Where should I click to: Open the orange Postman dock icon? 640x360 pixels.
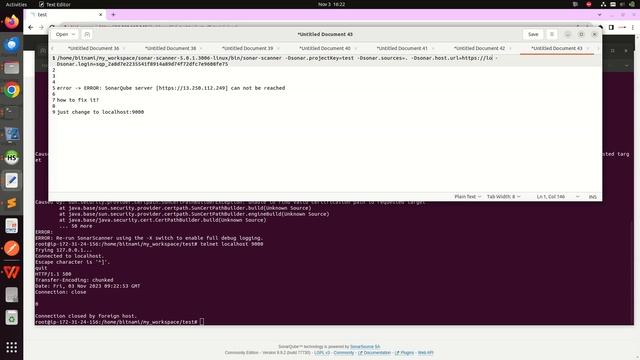point(11,248)
